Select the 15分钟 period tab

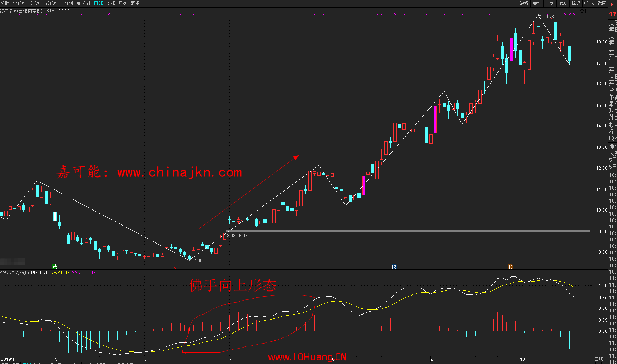49,3
